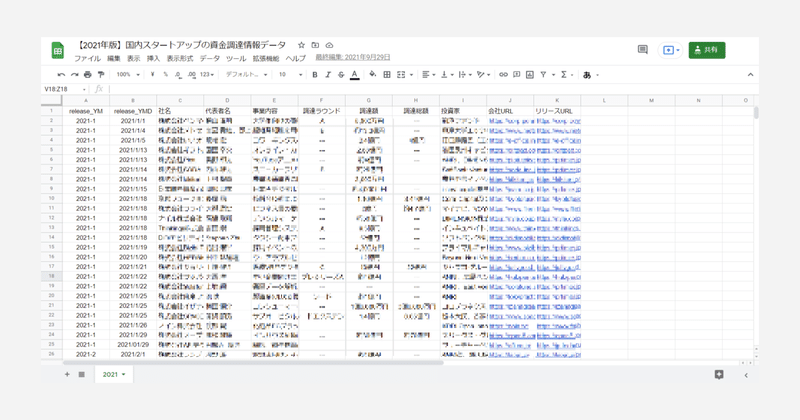Check the cloud save status icon
The height and width of the screenshot is (420, 800).
(x=330, y=45)
